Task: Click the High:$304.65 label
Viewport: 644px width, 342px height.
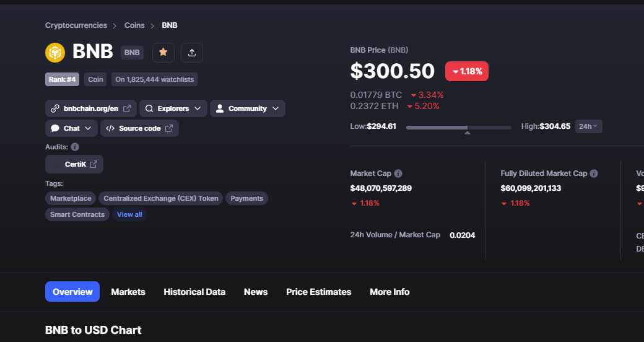Action: click(x=546, y=126)
